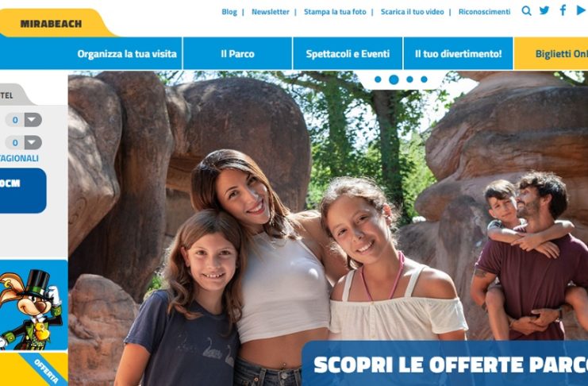The image size is (588, 386).
Task: Open the Blog link
Action: click(229, 12)
